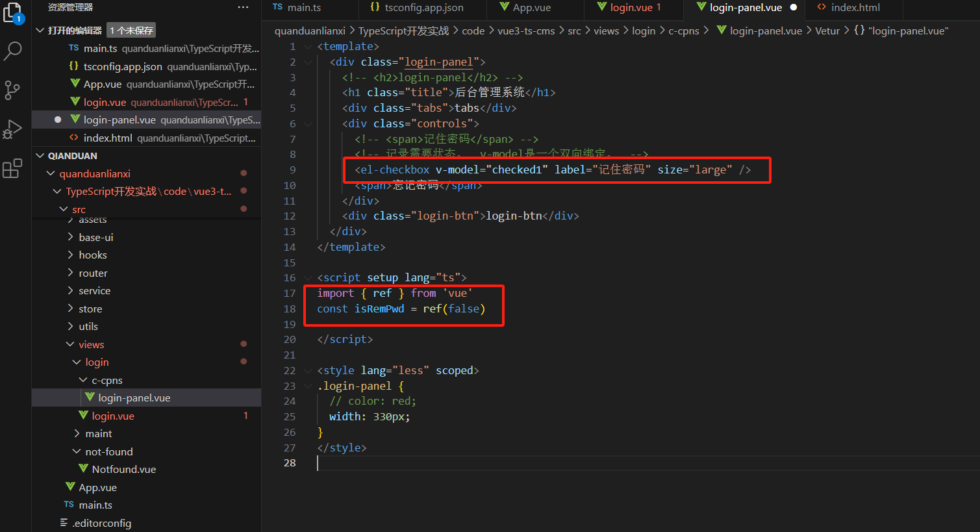Open App.vue in file tree
This screenshot has height=532, width=980.
pyautogui.click(x=146, y=487)
